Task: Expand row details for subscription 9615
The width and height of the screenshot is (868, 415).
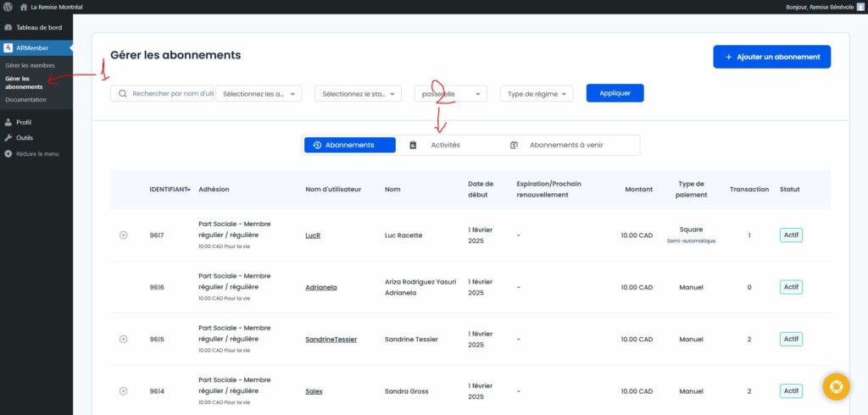Action: click(123, 339)
